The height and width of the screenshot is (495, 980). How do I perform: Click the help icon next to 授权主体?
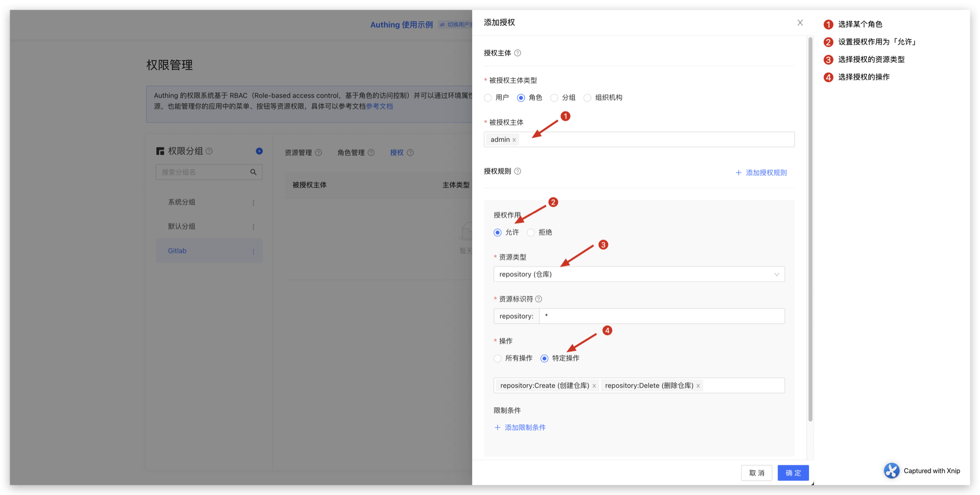(x=518, y=53)
